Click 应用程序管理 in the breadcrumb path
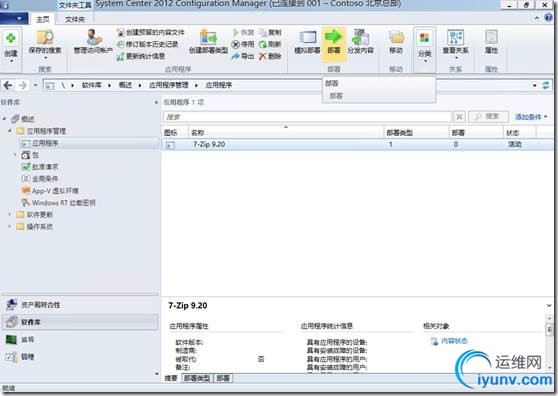Image resolution: width=558 pixels, height=396 pixels. 169,85
